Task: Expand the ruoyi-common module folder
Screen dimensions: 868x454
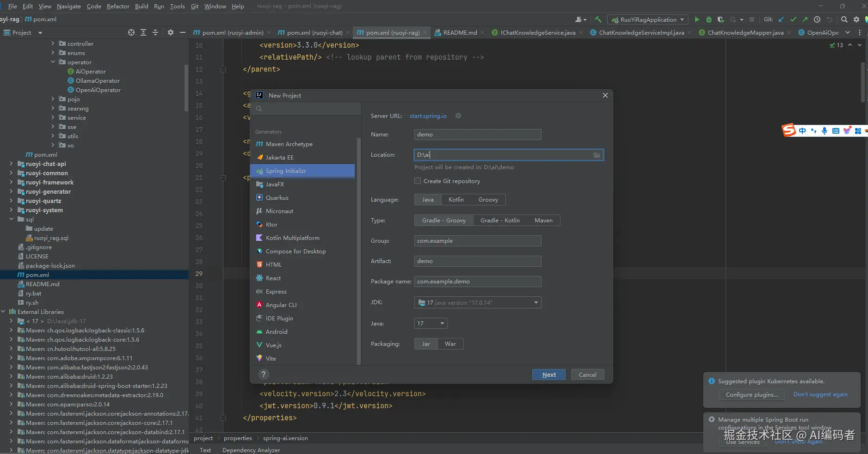Action: 11,173
